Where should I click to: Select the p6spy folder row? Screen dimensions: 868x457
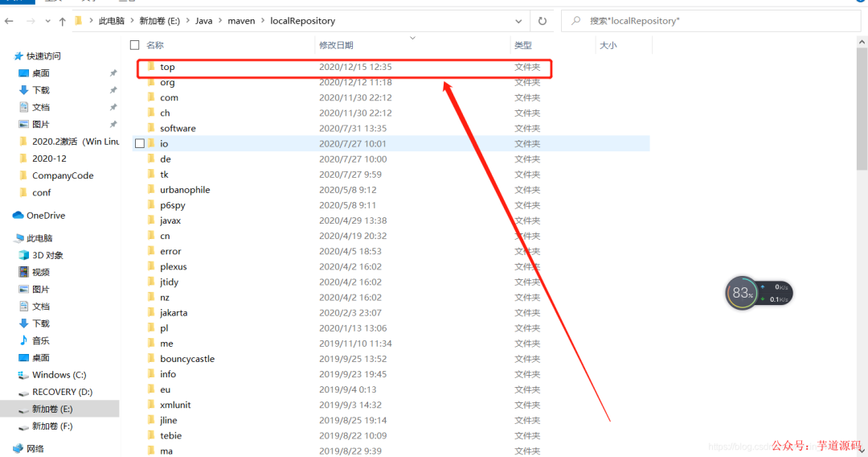[391, 205]
